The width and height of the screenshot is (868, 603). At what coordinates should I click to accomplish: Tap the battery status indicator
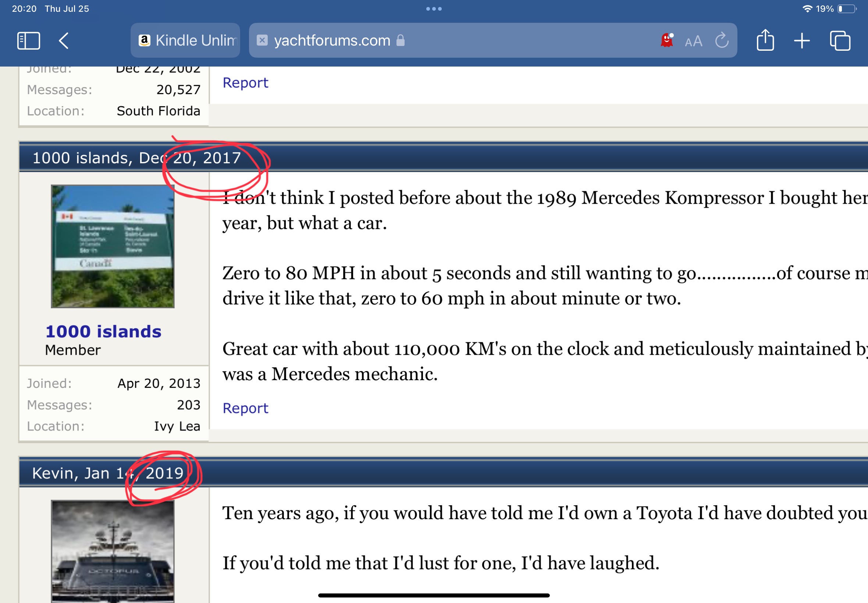point(847,9)
